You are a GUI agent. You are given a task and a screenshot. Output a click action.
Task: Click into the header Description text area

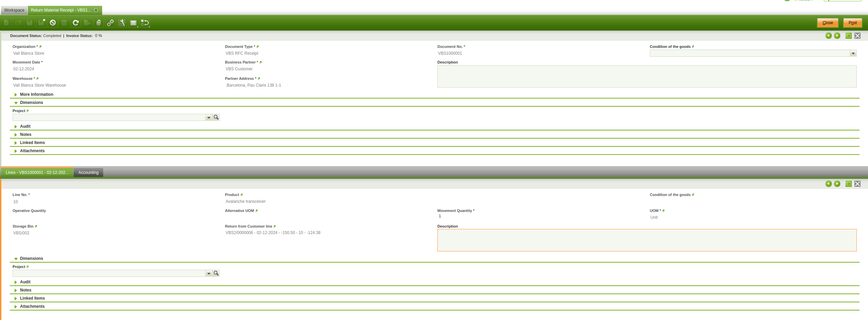647,76
